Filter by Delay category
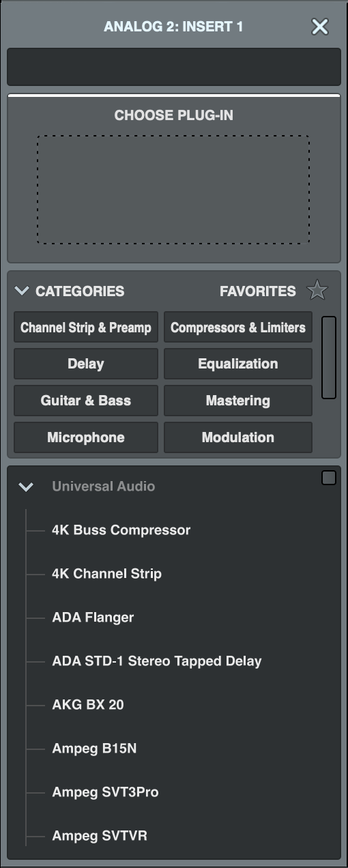The height and width of the screenshot is (868, 348). [86, 364]
